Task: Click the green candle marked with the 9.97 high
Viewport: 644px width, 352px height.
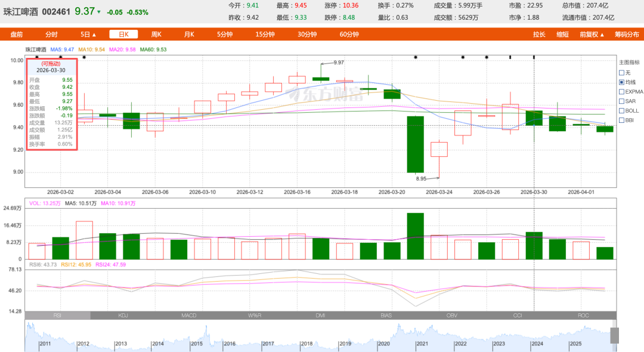Action: [x=321, y=79]
